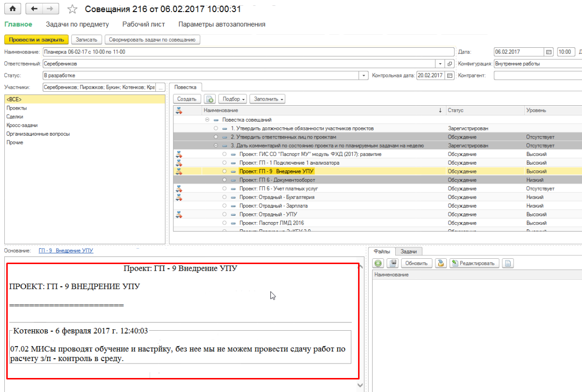Click the Наименование field containing Планерка text

point(248,52)
